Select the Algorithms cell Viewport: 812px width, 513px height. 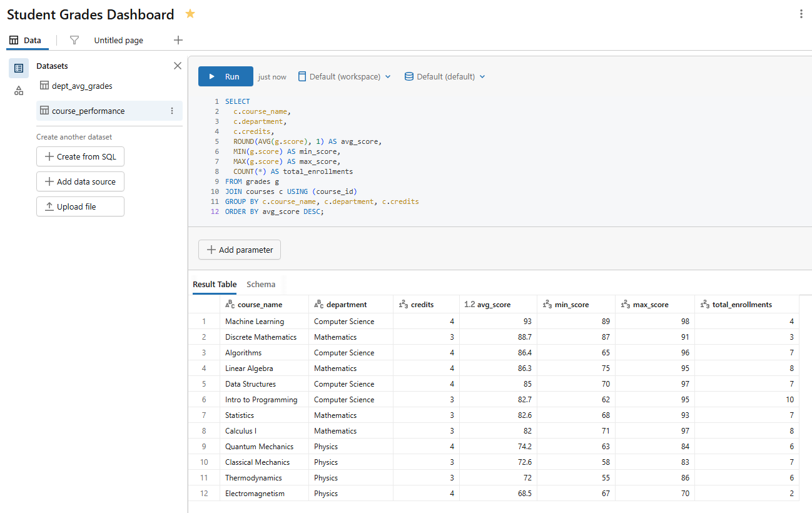coord(264,353)
